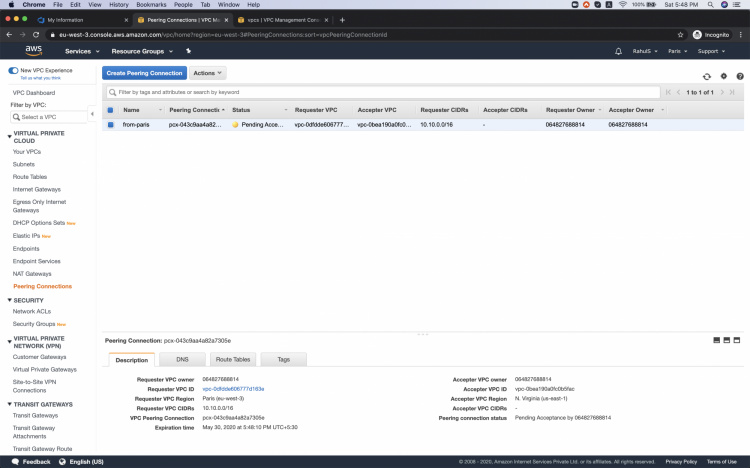Click the Create Peering Connection button
Image resolution: width=750 pixels, height=468 pixels.
(144, 73)
